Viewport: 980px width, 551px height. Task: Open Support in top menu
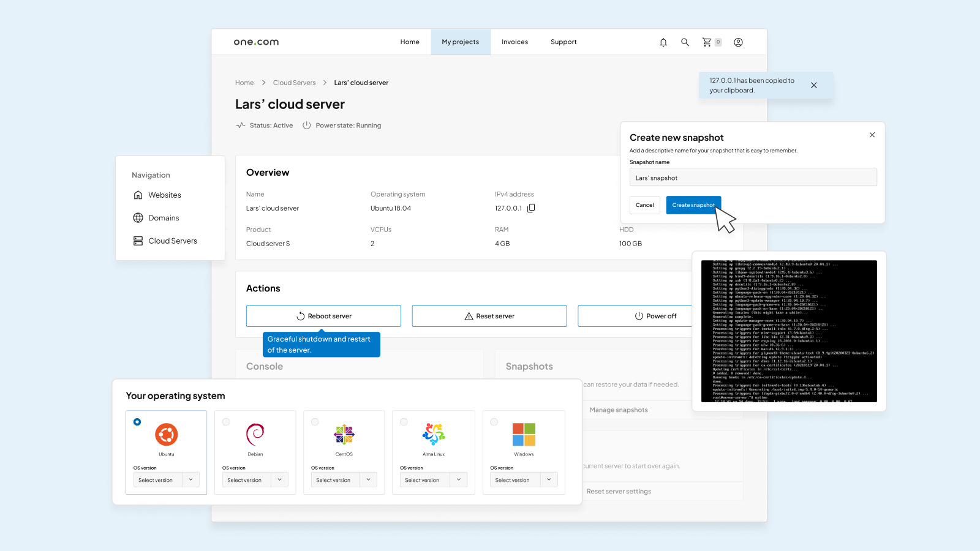pos(563,42)
